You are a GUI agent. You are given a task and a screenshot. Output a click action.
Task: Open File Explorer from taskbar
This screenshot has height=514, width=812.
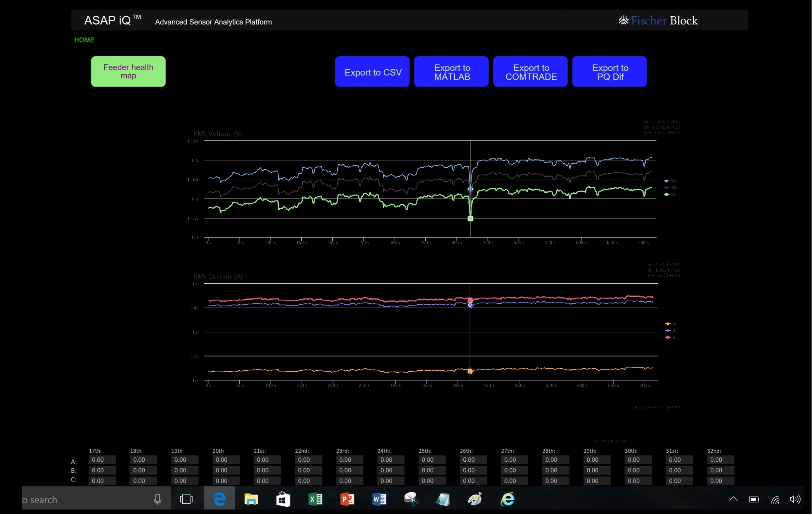coord(251,499)
